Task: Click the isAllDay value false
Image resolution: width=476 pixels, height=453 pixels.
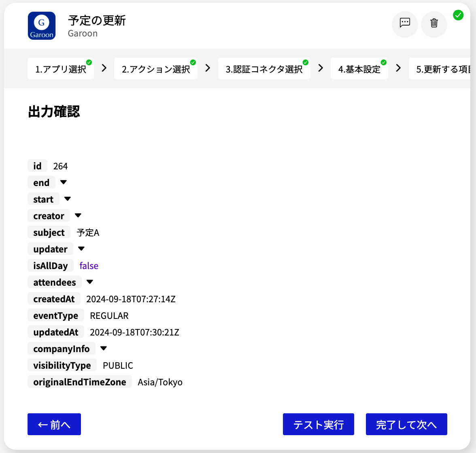Action: point(89,266)
